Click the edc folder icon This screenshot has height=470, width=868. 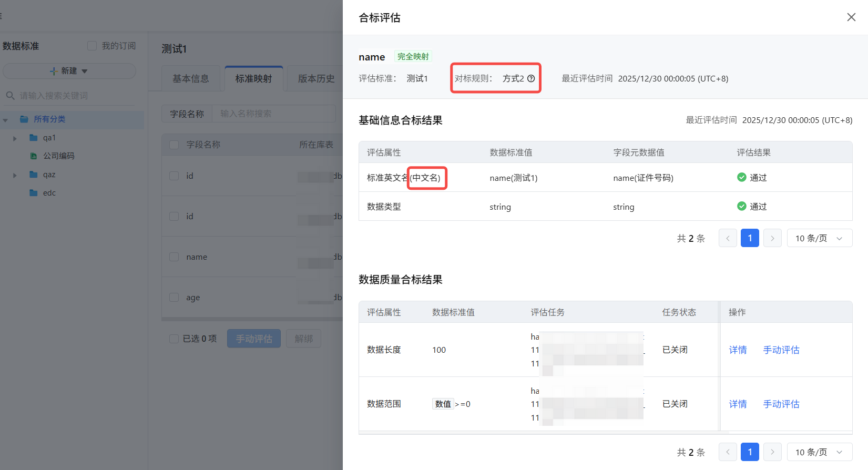[x=34, y=193]
